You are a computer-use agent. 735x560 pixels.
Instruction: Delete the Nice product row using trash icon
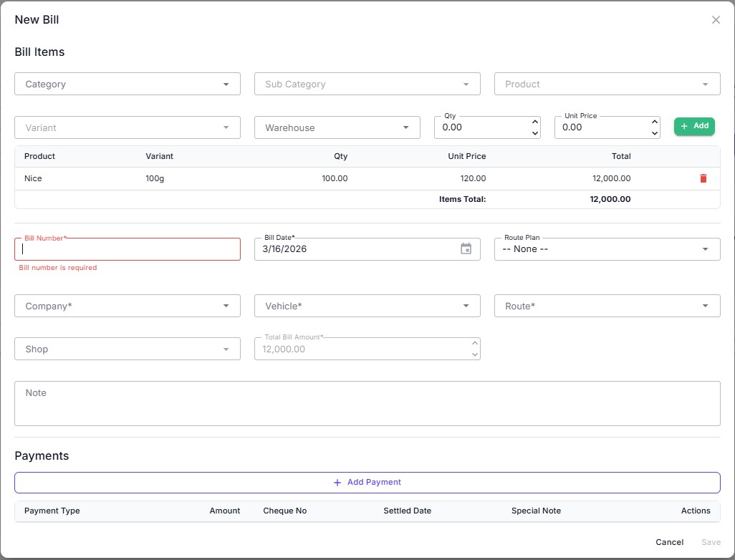pos(703,178)
